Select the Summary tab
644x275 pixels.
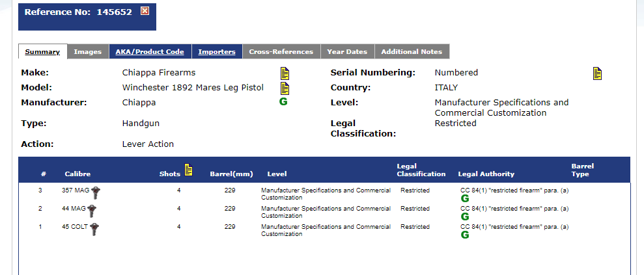tap(42, 52)
